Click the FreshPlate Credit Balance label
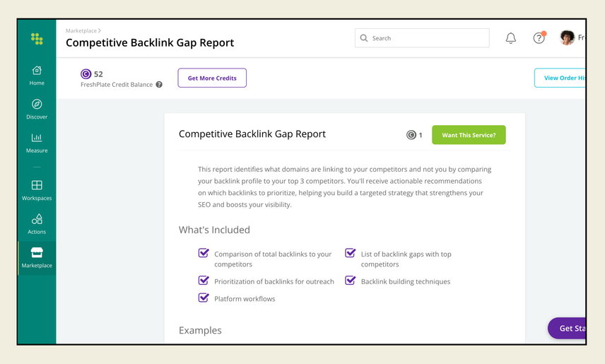 (x=117, y=85)
